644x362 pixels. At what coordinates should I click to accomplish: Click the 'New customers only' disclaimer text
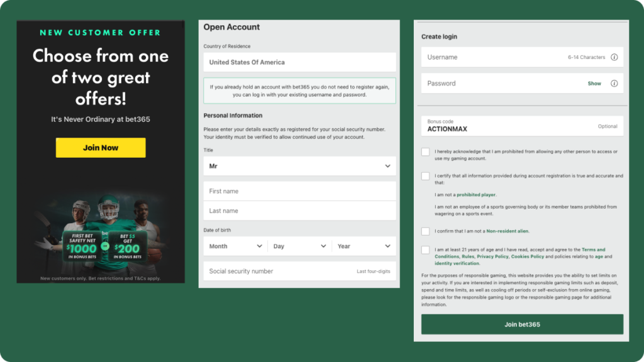[101, 278]
